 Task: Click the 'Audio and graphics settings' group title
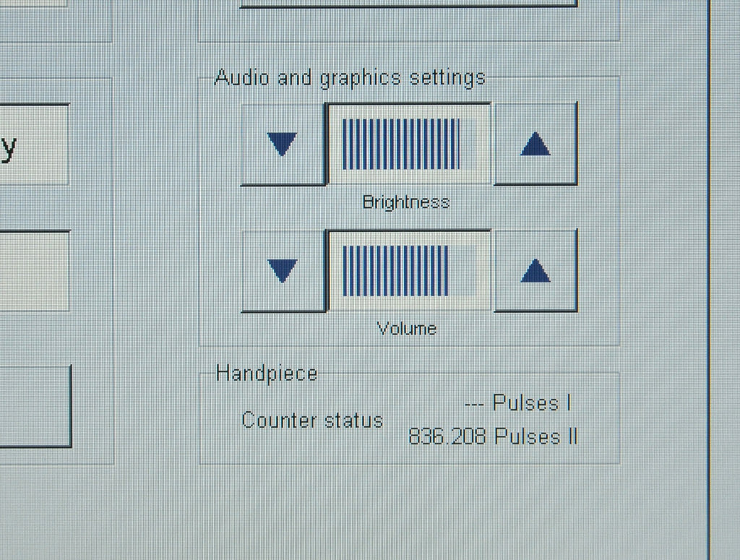tap(350, 78)
